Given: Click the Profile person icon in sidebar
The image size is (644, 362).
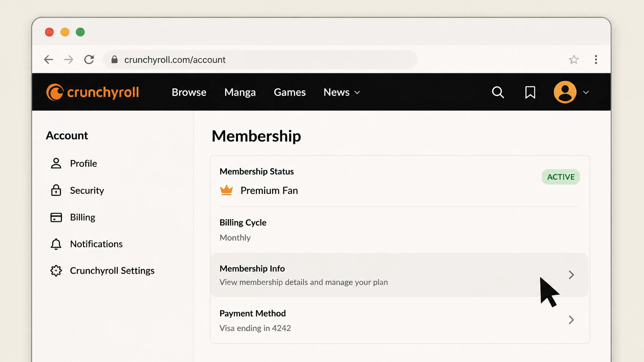Looking at the screenshot, I should [x=56, y=163].
